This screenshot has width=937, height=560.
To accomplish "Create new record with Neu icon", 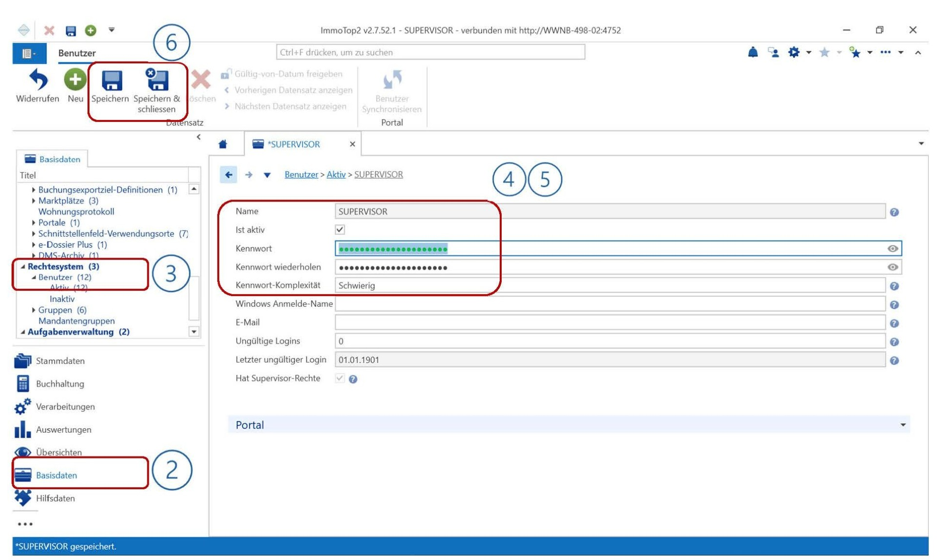I will point(75,80).
